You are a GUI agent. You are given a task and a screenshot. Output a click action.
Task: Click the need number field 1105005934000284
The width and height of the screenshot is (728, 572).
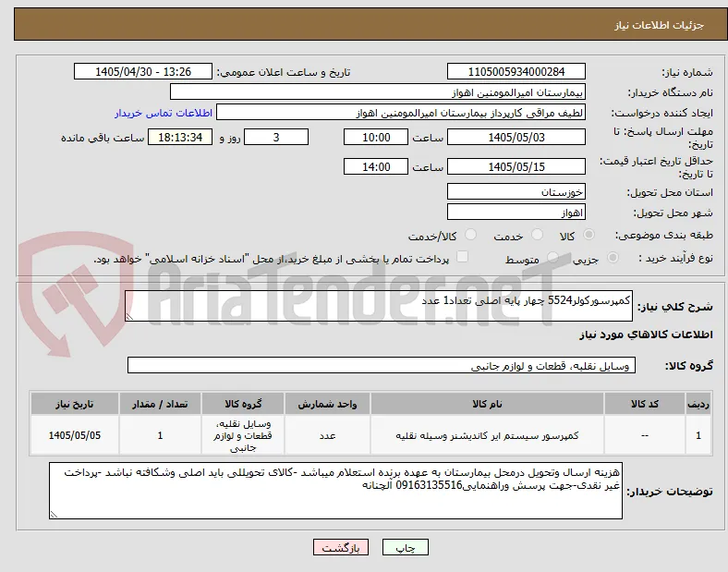pos(516,71)
